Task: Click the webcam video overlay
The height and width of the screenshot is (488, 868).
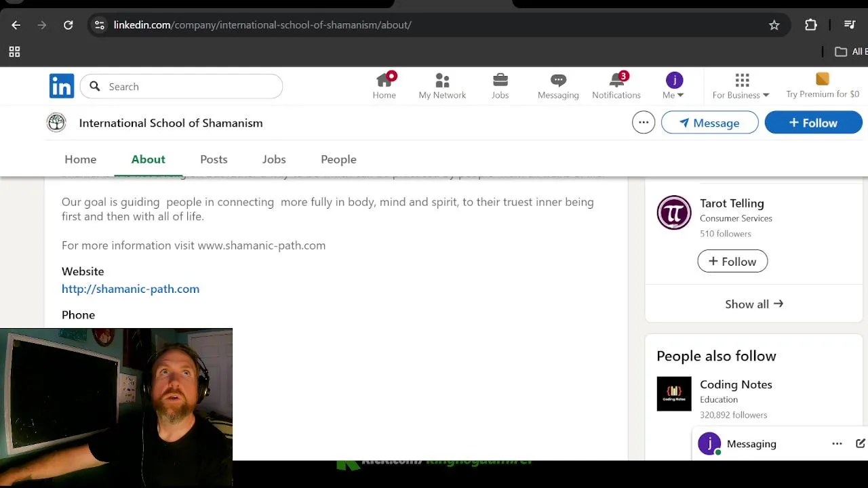Action: tap(116, 408)
